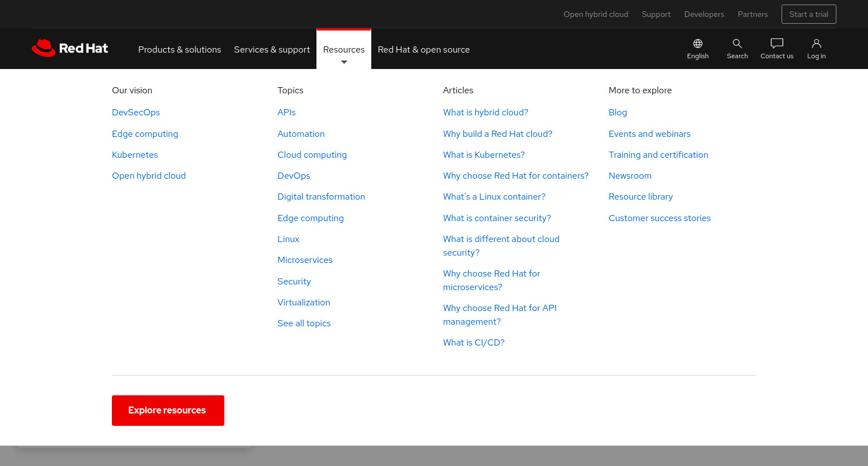Open What is Kubernetes? article

[484, 155]
